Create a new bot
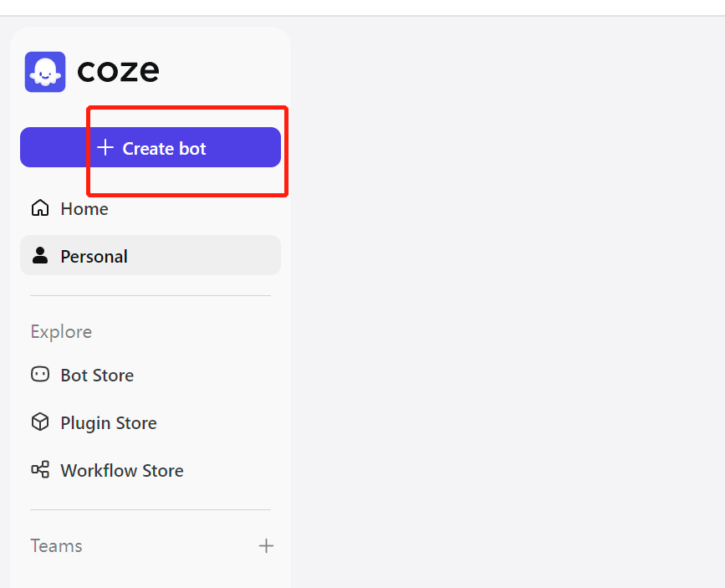Image resolution: width=725 pixels, height=588 pixels. 151,147
